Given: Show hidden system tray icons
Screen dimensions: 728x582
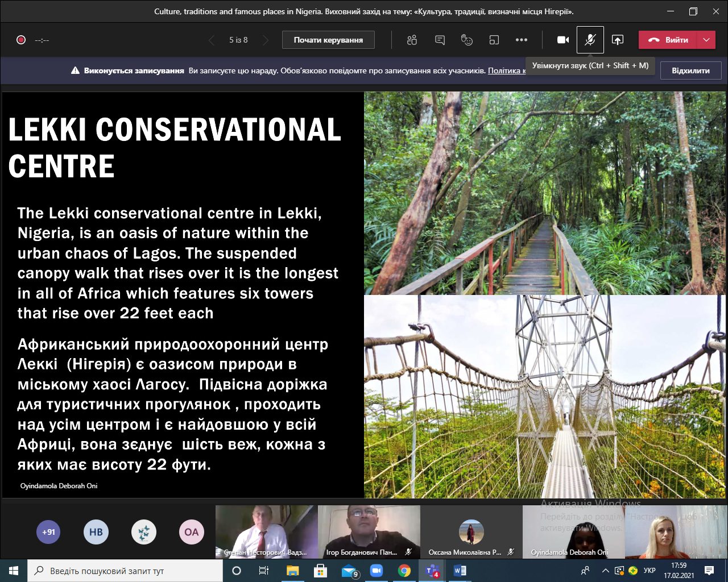Looking at the screenshot, I should point(605,571).
